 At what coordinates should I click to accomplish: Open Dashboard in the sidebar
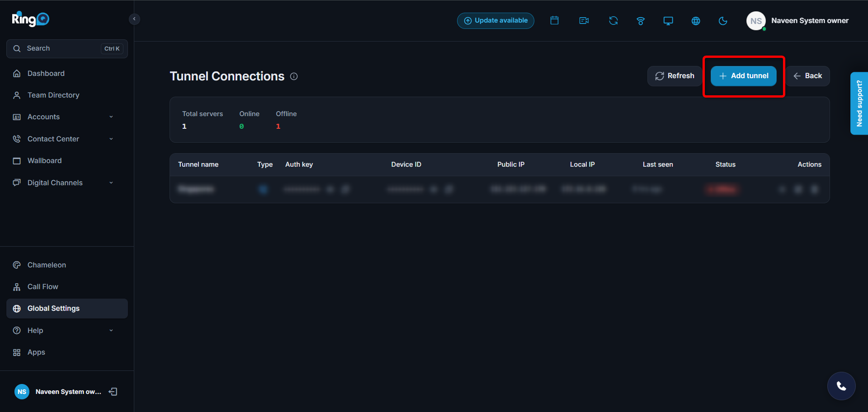click(67, 73)
